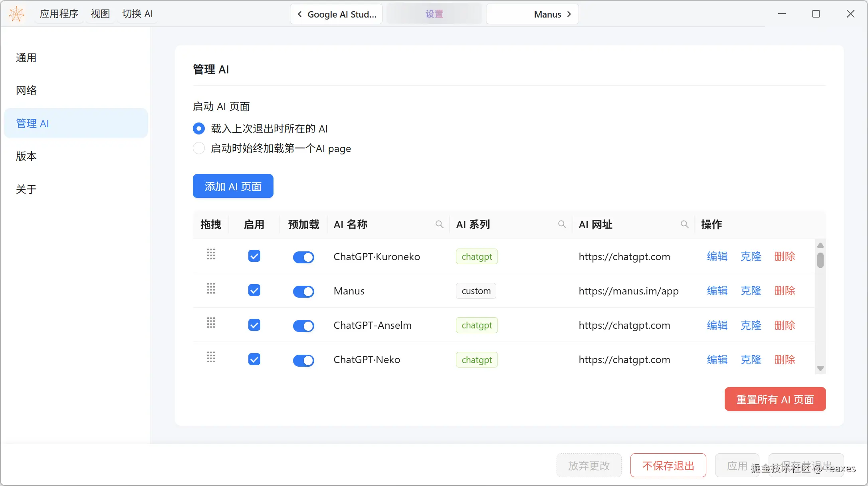Go to next AI Manus tab
Image resolution: width=868 pixels, height=486 pixels.
pyautogui.click(x=532, y=14)
